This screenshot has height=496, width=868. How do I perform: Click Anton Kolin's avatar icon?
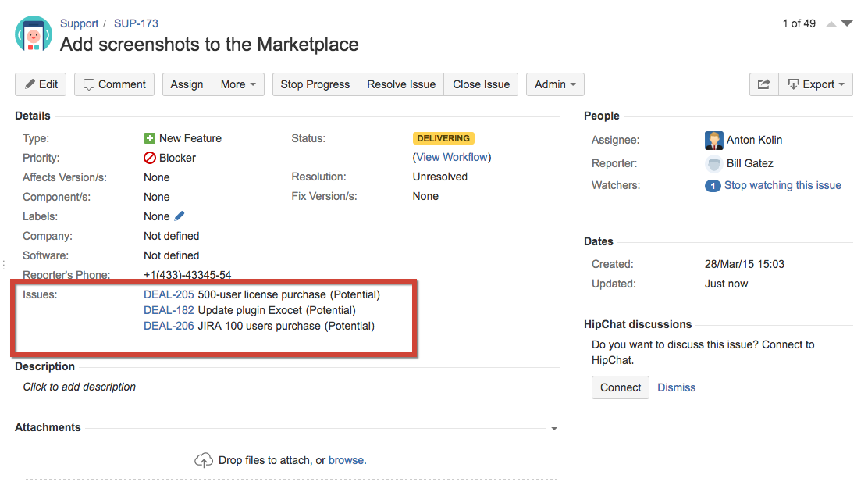click(x=713, y=141)
